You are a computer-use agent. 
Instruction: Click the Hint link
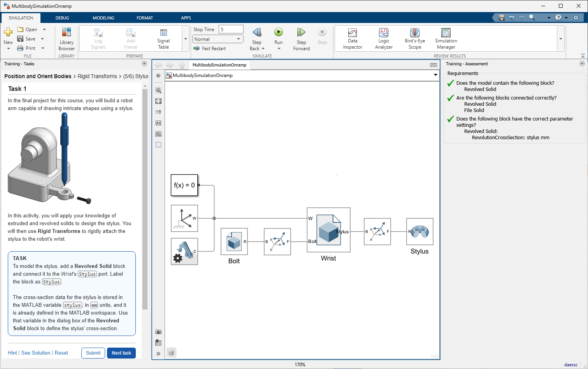tap(12, 353)
